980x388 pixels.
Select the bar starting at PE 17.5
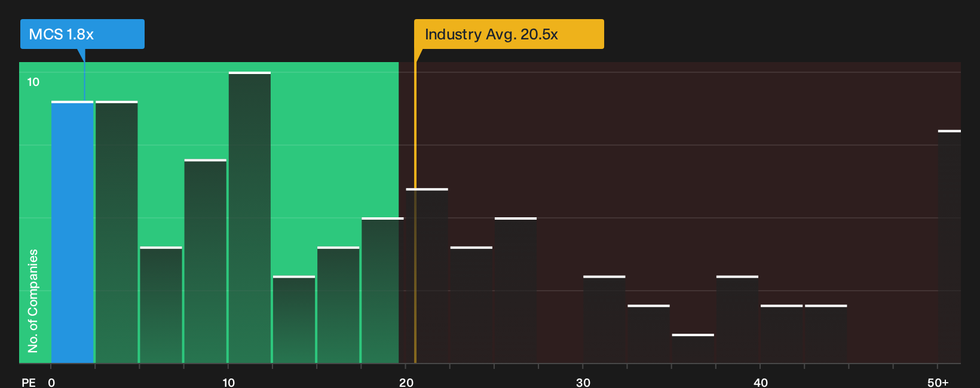coord(382,290)
